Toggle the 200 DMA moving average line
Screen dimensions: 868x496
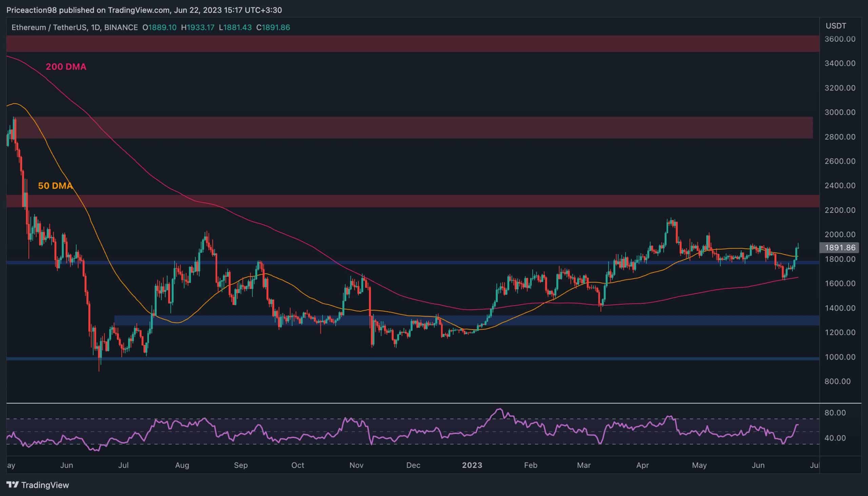(66, 67)
